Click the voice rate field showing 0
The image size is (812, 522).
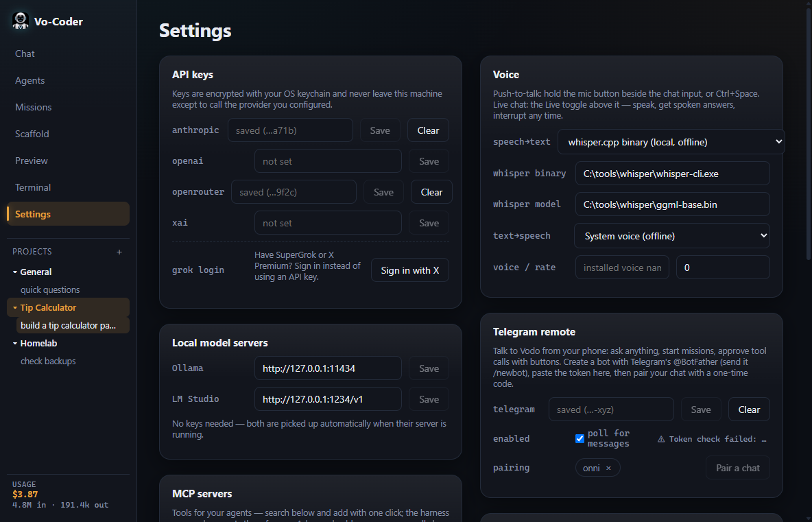[723, 268]
